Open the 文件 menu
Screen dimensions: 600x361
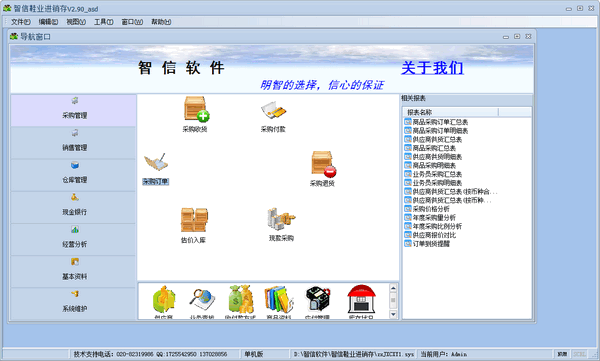click(x=21, y=22)
